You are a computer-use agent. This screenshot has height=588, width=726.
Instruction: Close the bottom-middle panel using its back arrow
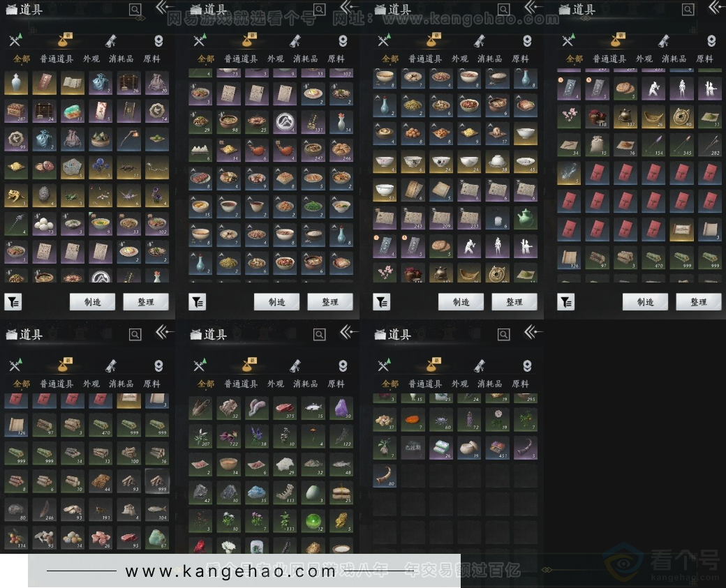click(x=348, y=332)
